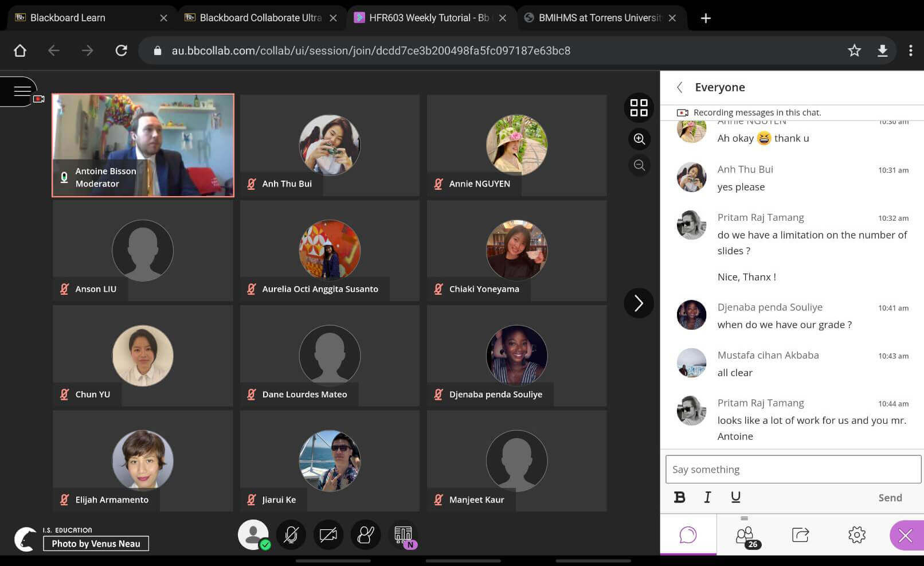Zoom out of the participant gallery
The image size is (924, 566).
pyautogui.click(x=639, y=166)
